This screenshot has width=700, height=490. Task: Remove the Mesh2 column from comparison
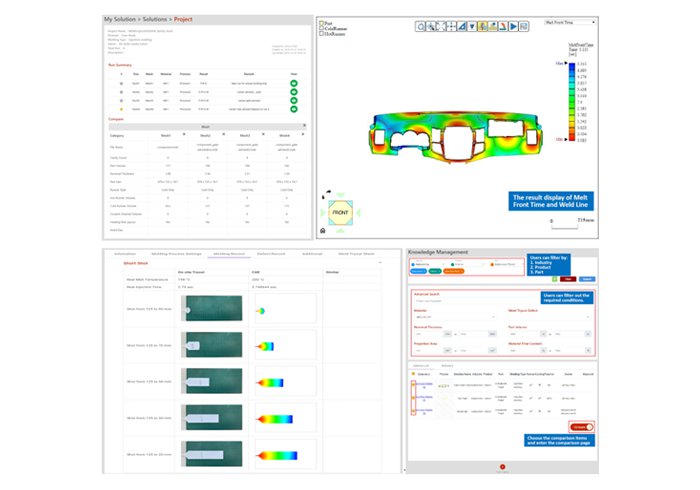point(224,134)
